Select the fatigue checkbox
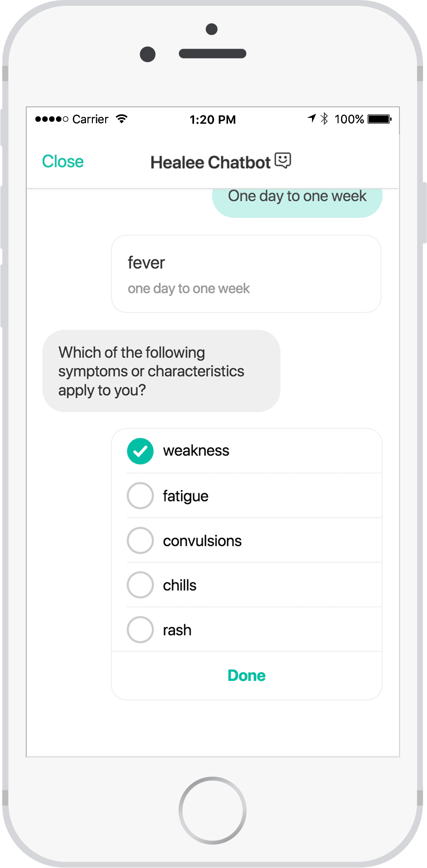Image resolution: width=427 pixels, height=868 pixels. (x=141, y=496)
